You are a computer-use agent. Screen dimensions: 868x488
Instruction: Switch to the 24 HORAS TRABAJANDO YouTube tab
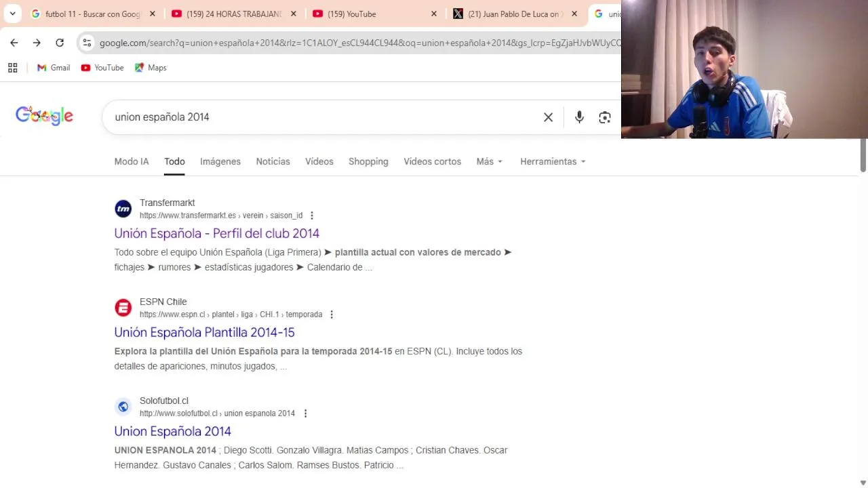pyautogui.click(x=233, y=14)
